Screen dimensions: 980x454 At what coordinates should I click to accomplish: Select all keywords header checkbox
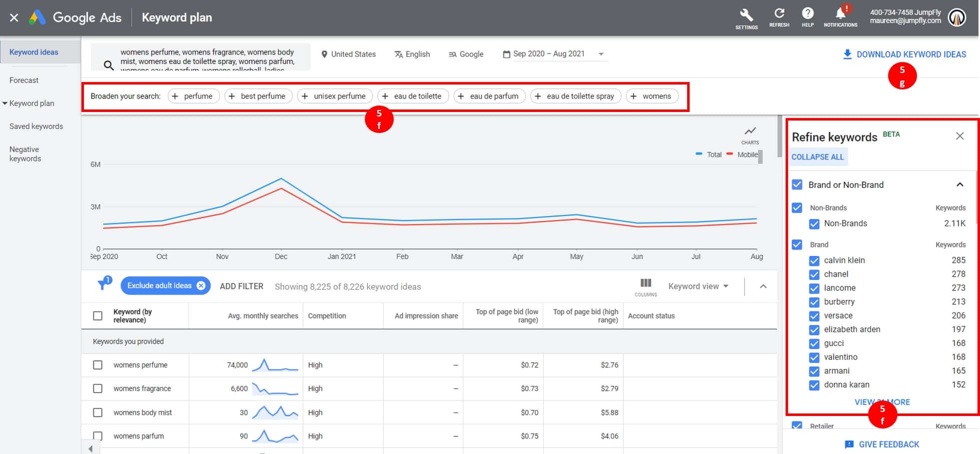click(98, 315)
